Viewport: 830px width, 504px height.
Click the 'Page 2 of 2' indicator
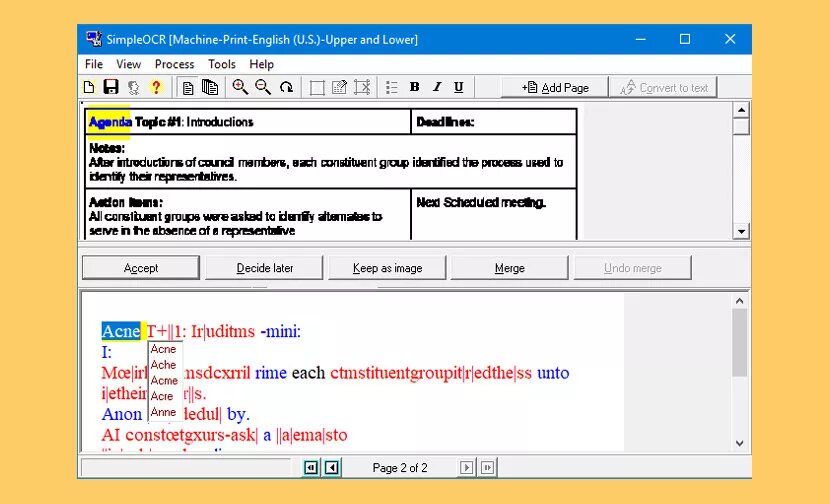(x=400, y=468)
